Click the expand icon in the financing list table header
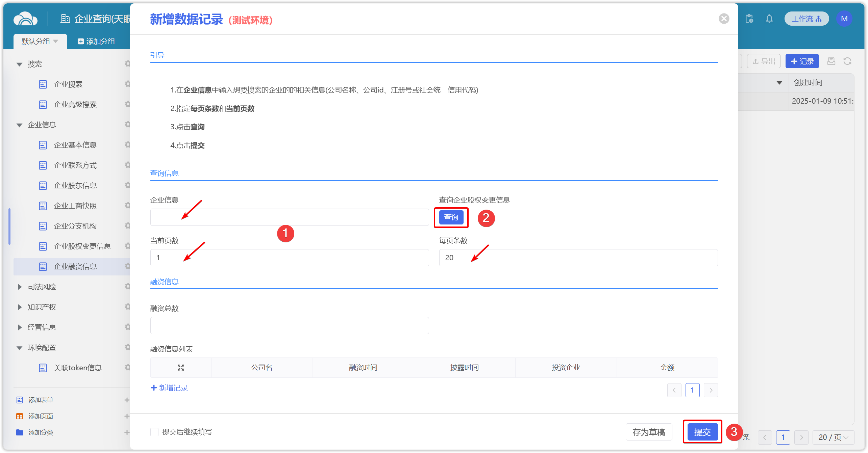This screenshot has width=868, height=453. point(181,368)
